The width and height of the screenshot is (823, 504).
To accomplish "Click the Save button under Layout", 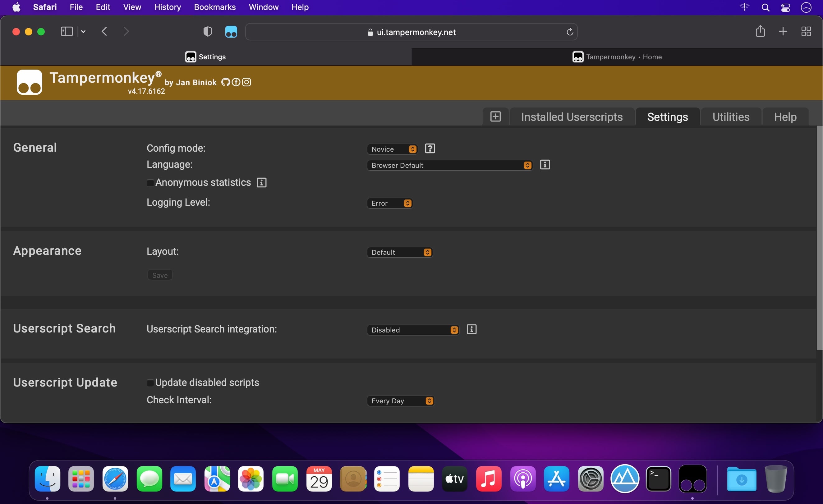I will click(159, 275).
